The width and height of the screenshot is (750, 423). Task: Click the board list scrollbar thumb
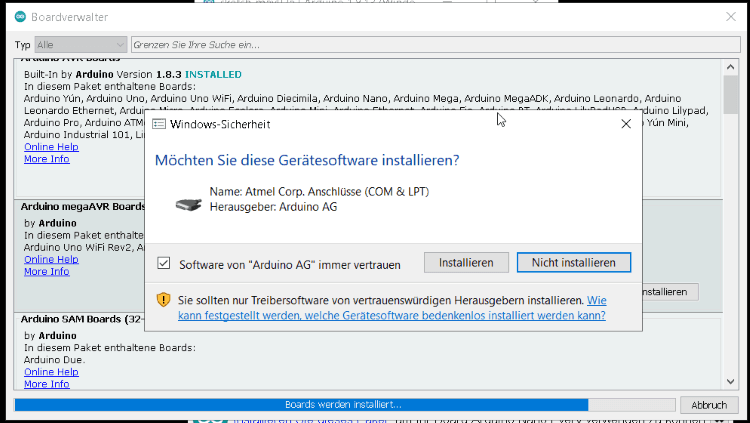[x=730, y=94]
